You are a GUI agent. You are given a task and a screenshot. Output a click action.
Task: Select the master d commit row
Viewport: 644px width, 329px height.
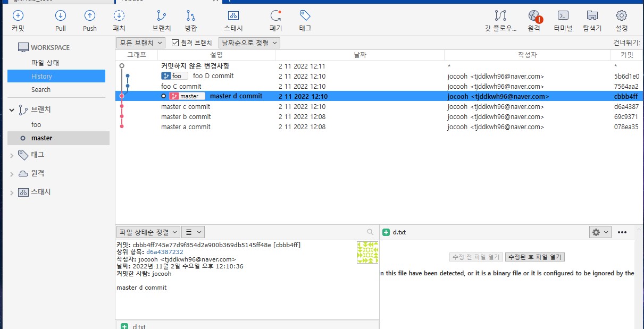pyautogui.click(x=380, y=96)
